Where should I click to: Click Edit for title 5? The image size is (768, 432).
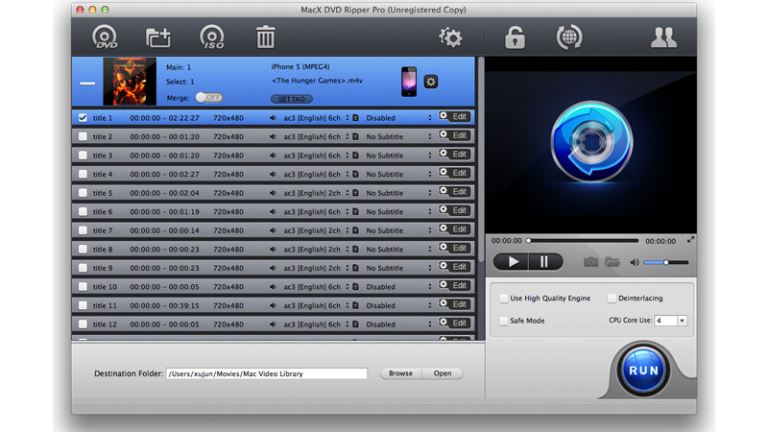(455, 192)
